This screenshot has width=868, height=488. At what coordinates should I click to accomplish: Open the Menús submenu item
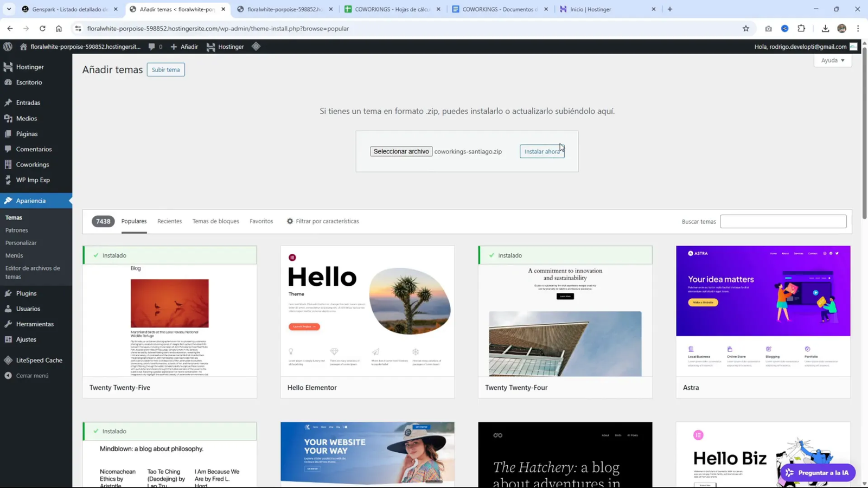tap(14, 255)
